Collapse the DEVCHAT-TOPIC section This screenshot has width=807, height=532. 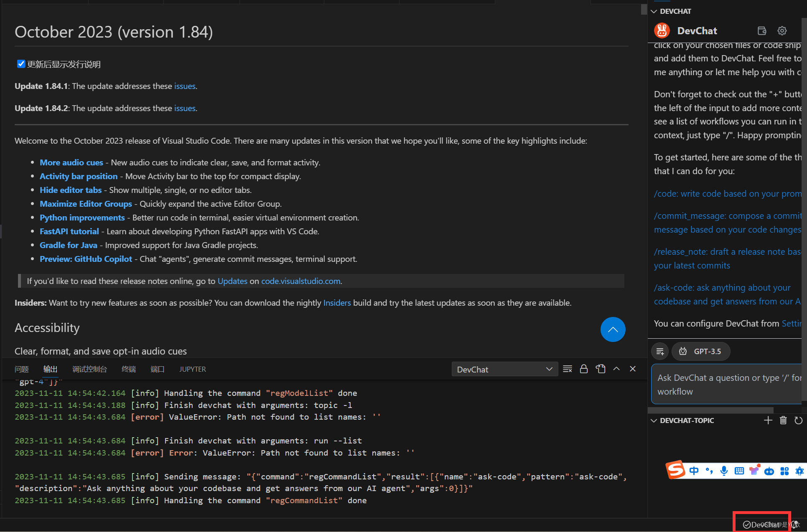point(683,421)
